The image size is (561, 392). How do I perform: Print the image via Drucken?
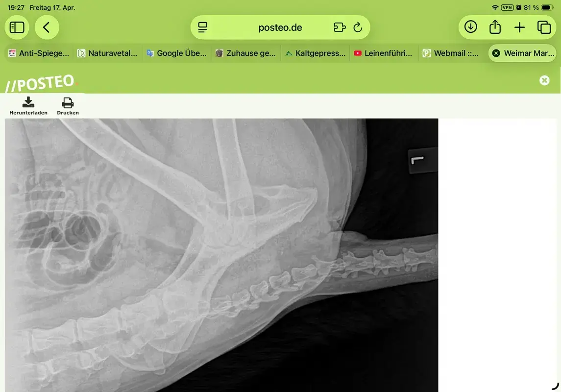click(68, 106)
